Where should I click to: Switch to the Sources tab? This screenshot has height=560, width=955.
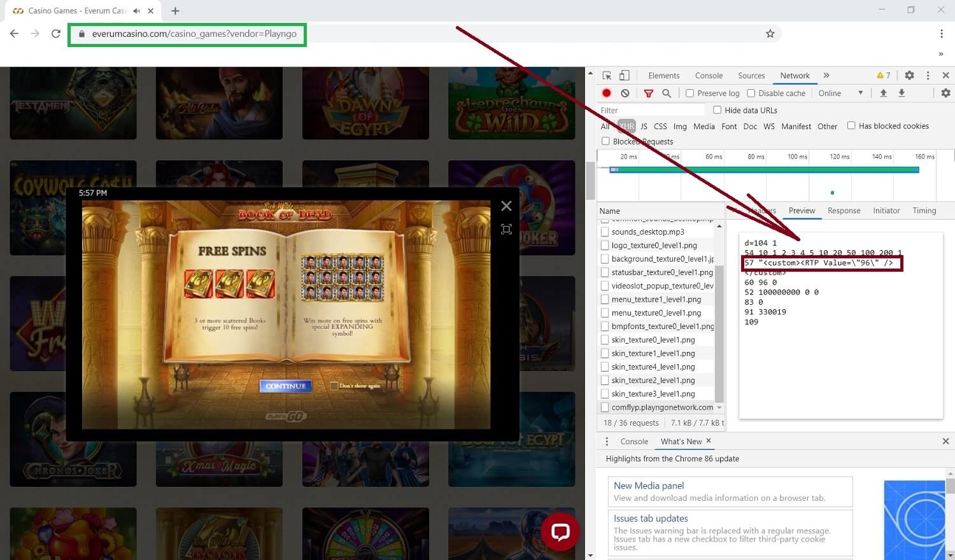[751, 76]
